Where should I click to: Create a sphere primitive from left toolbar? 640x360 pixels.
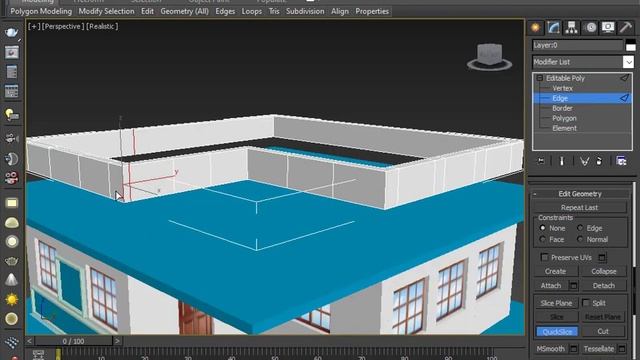11,242
